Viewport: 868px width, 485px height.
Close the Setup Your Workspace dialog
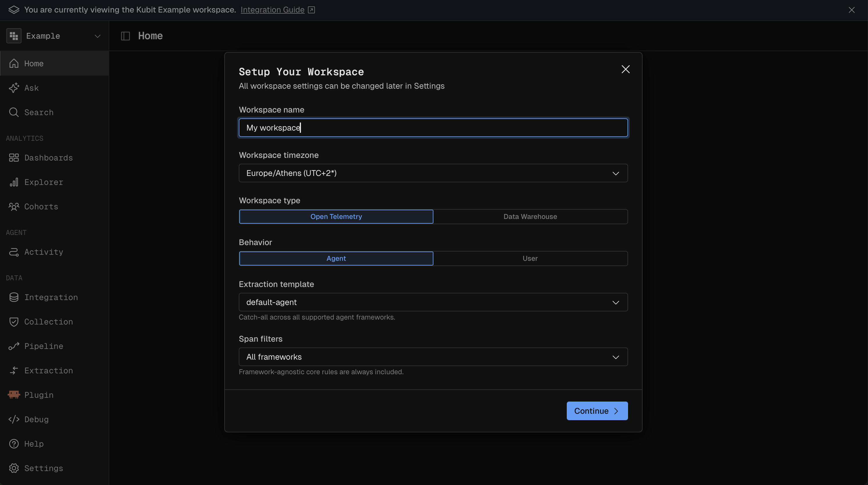click(625, 69)
